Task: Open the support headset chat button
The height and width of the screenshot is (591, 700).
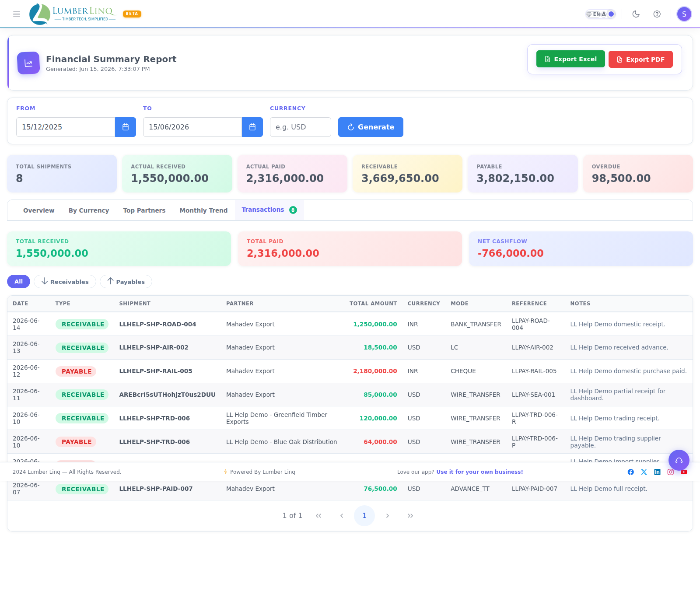Action: [679, 460]
